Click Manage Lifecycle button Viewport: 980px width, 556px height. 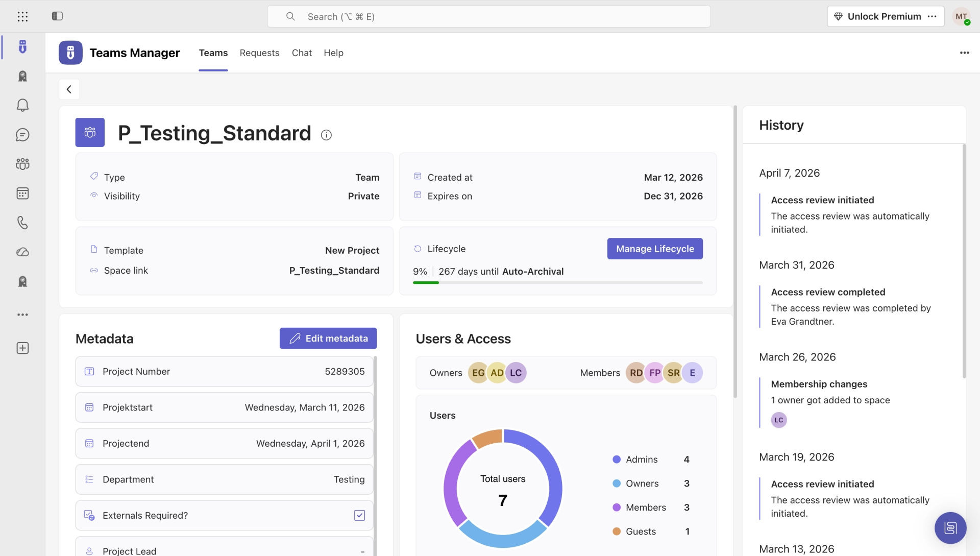click(x=655, y=249)
